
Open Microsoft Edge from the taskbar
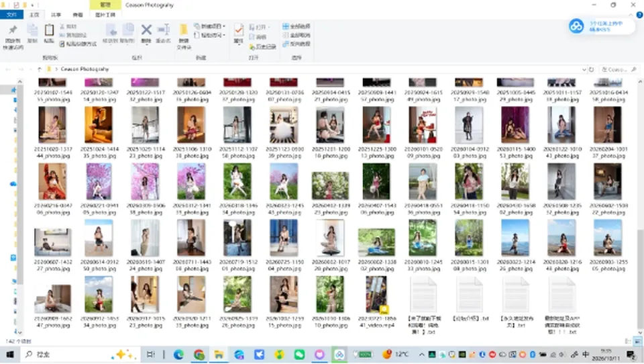click(178, 355)
